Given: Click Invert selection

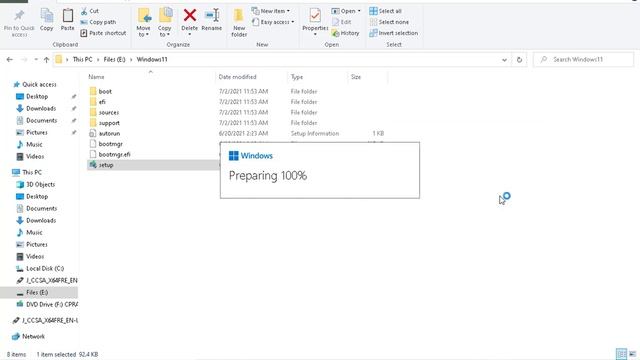Looking at the screenshot, I should coord(393,33).
